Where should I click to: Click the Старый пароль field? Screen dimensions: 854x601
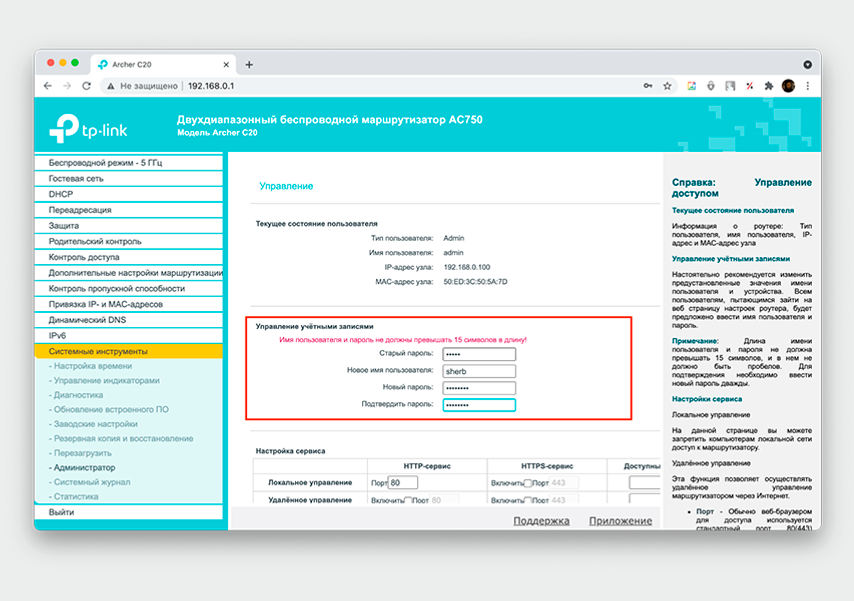(479, 354)
